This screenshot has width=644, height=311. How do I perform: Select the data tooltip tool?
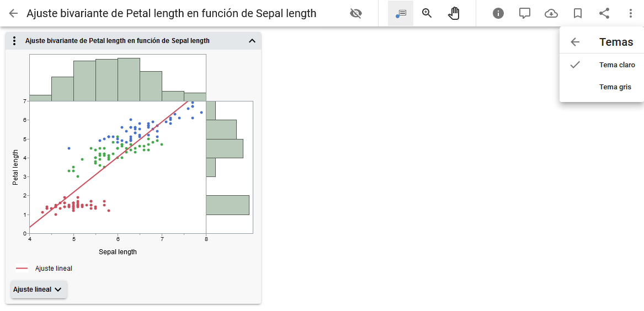tap(401, 13)
